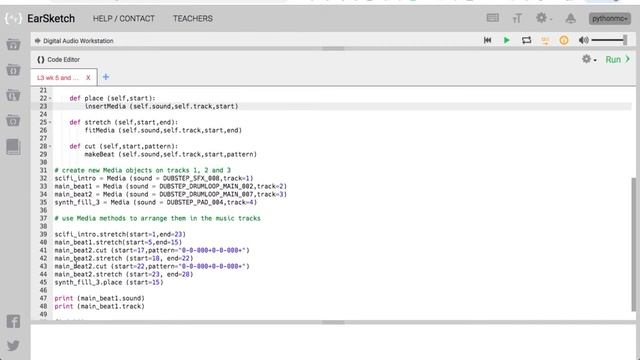Click the 'main_beat2.cut (start=17' line
The width and height of the screenshot is (640, 360).
pos(152,250)
